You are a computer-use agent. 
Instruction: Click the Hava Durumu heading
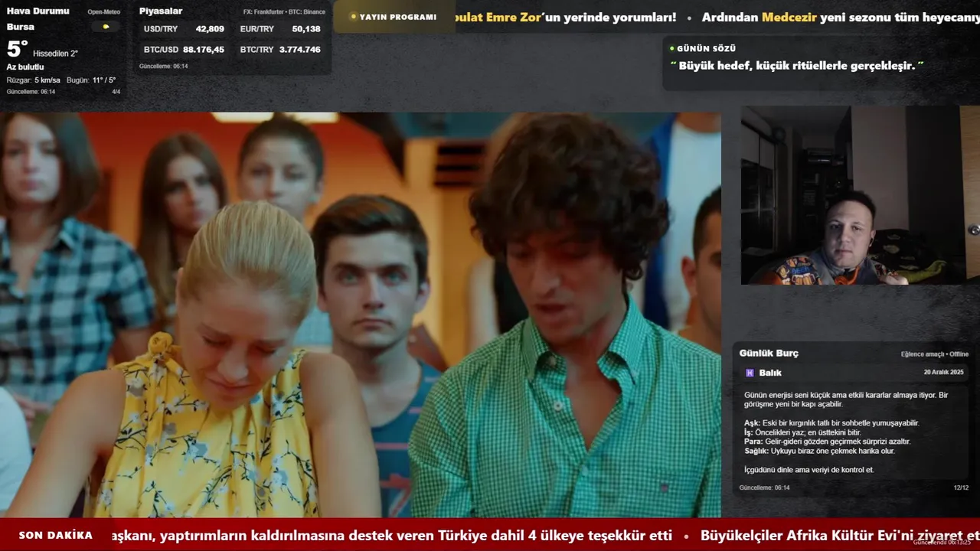(x=38, y=11)
